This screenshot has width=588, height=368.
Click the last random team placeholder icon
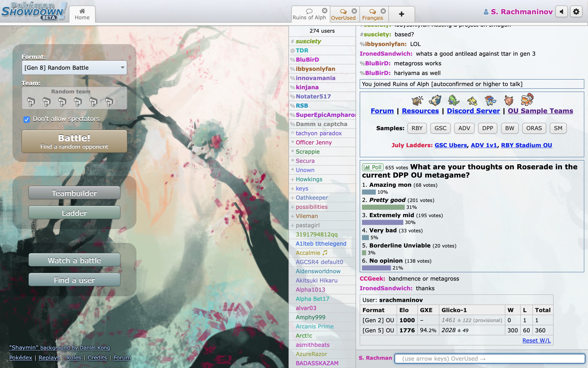click(109, 101)
